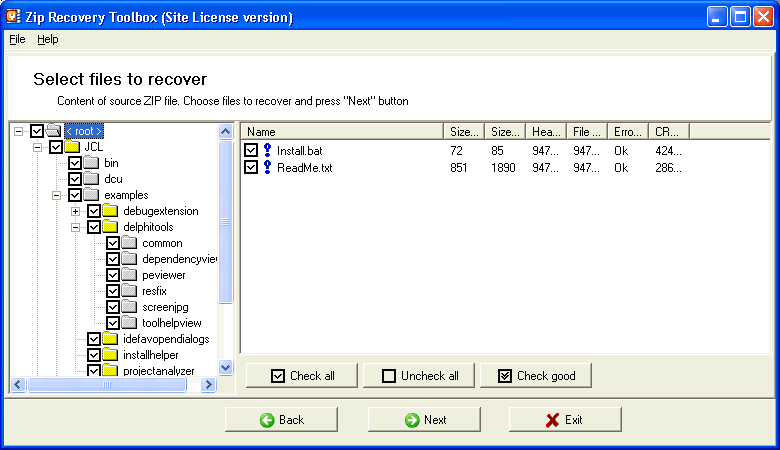
Task: Go Back to the previous step
Action: (281, 420)
